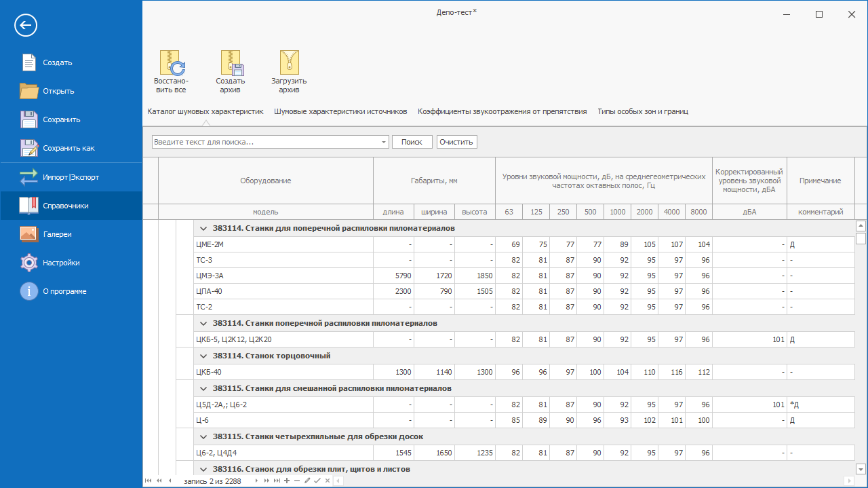This screenshot has height=488, width=868.
Task: Open the 'Галереи' section
Action: (57, 234)
